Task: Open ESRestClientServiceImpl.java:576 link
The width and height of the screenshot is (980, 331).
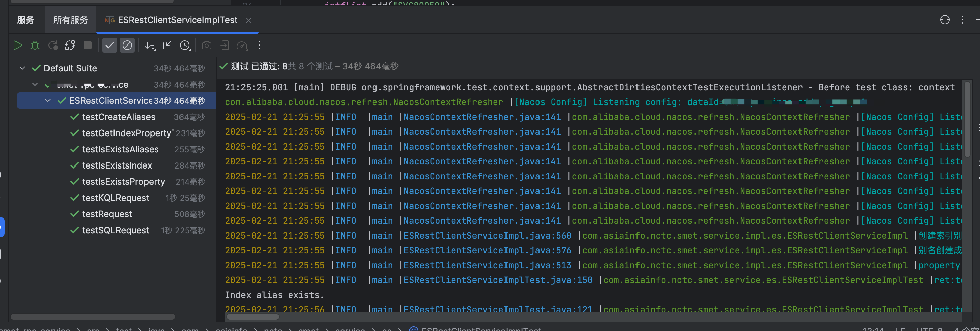Action: [487, 250]
